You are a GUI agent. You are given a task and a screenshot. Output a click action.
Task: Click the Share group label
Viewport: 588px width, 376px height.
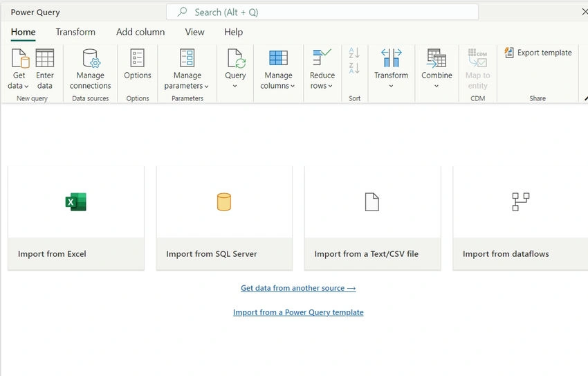[x=538, y=98]
